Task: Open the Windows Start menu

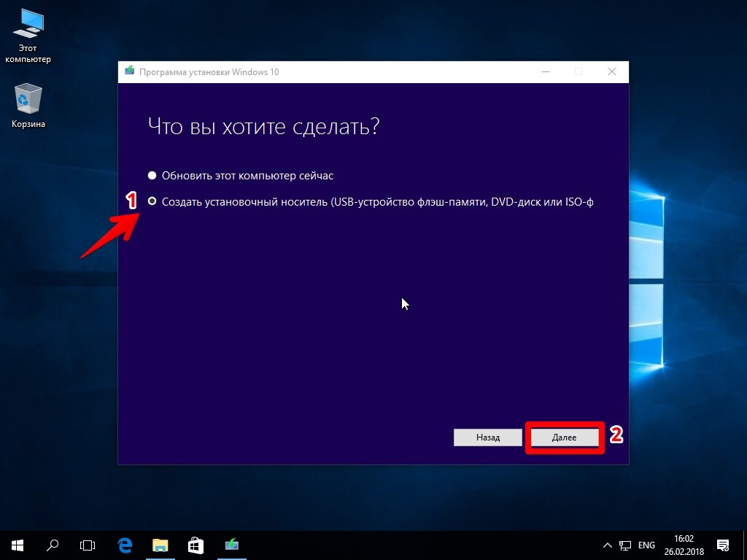Action: [18, 545]
